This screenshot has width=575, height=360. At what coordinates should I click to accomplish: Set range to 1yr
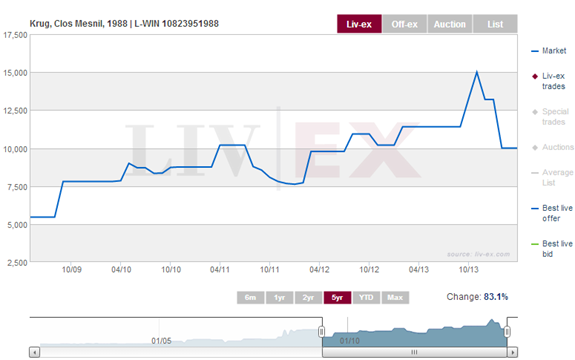tap(279, 297)
